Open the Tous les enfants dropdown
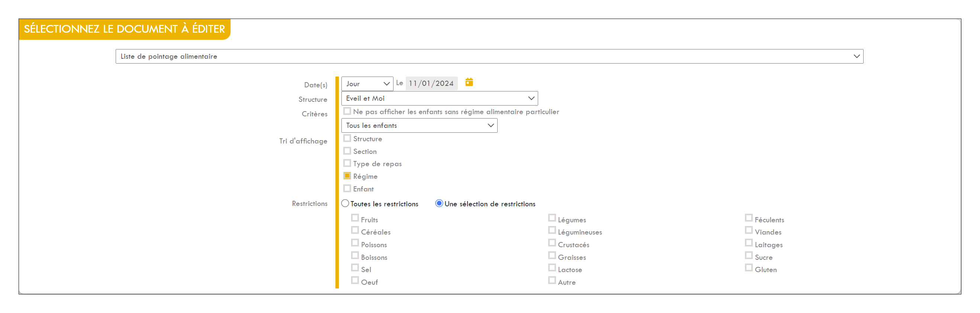 [x=419, y=126]
